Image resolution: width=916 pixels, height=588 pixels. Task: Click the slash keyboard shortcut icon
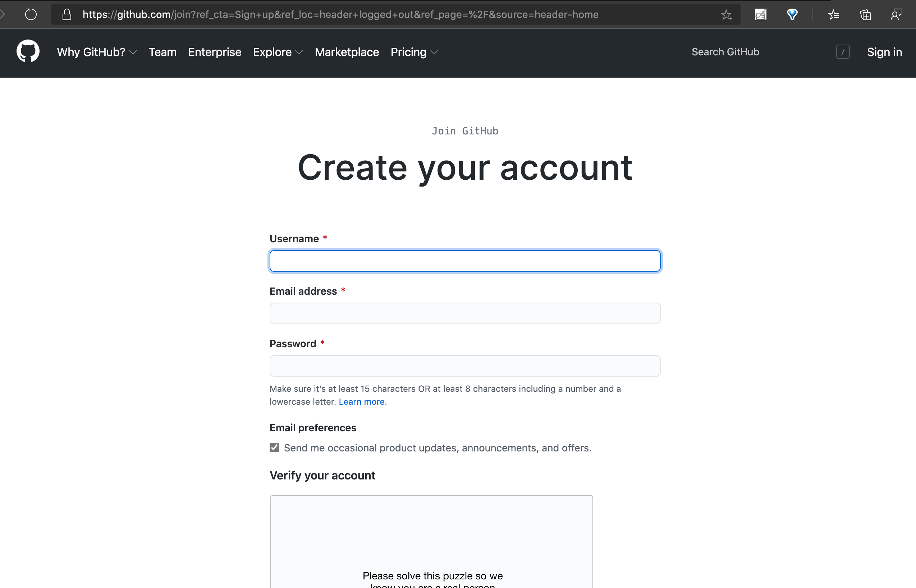coord(843,52)
